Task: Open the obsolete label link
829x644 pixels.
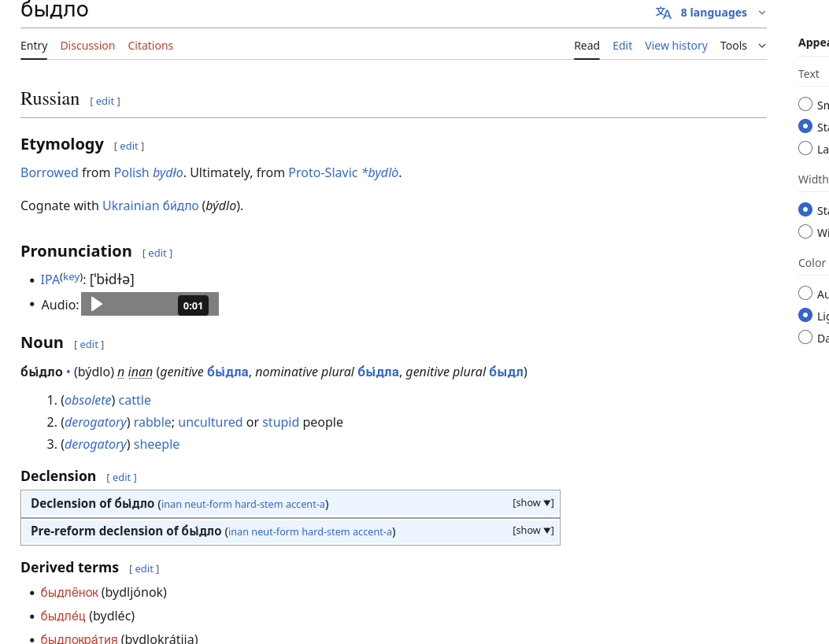Action: click(87, 400)
